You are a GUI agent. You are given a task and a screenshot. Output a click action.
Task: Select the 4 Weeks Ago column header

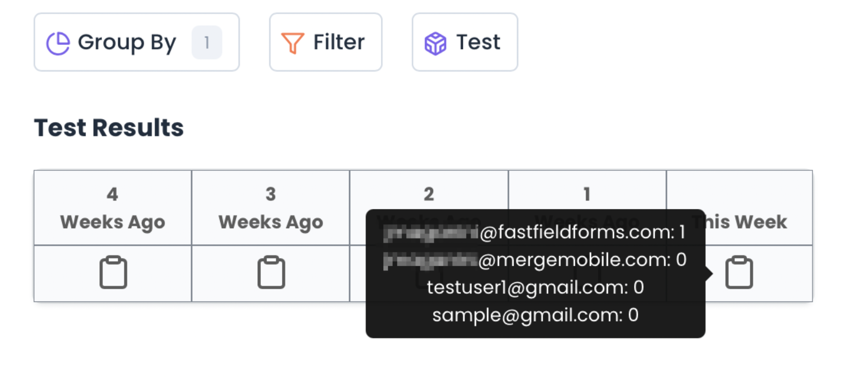113,208
